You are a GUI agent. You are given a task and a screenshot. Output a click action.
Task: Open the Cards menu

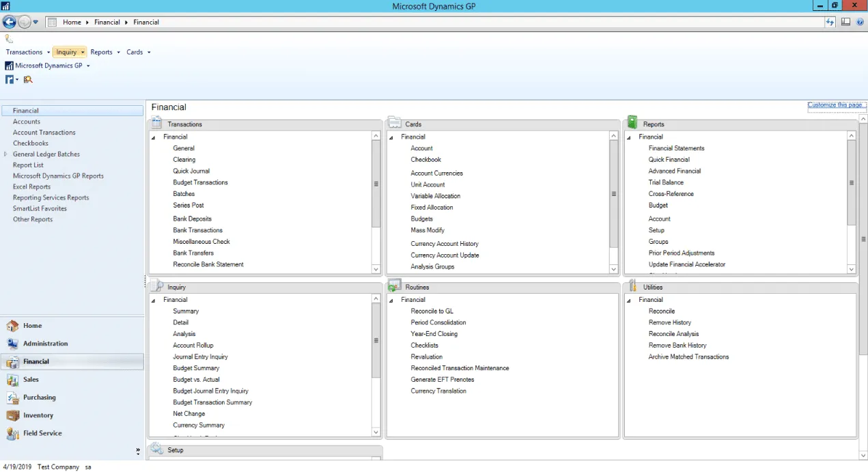tap(135, 52)
